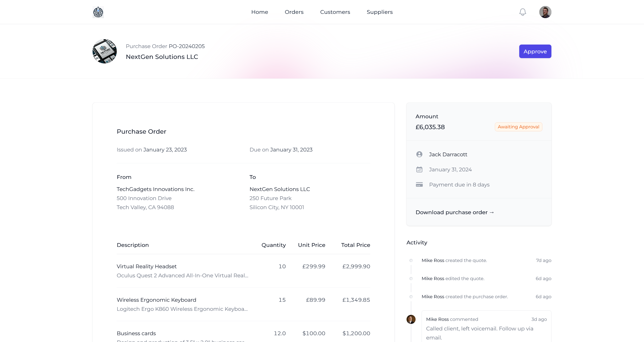Viewport: 644px width, 342px height.
Task: Open the user profile avatar menu
Action: click(545, 12)
